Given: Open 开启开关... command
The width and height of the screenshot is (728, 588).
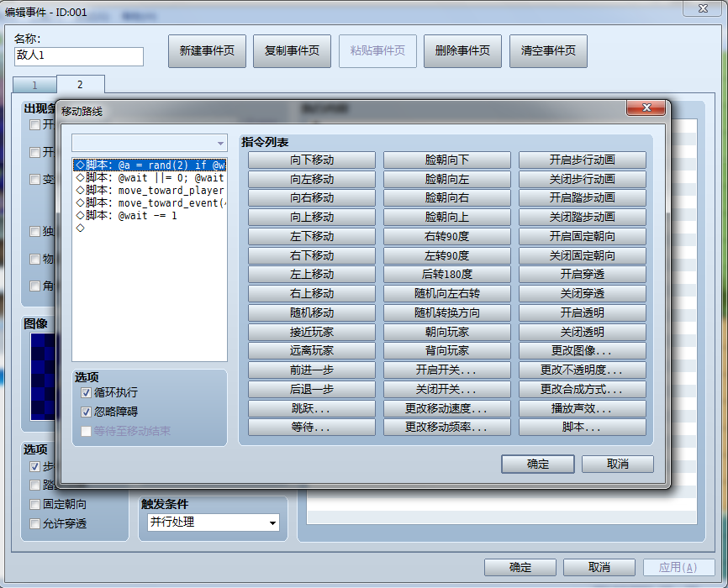Looking at the screenshot, I should click(x=446, y=370).
